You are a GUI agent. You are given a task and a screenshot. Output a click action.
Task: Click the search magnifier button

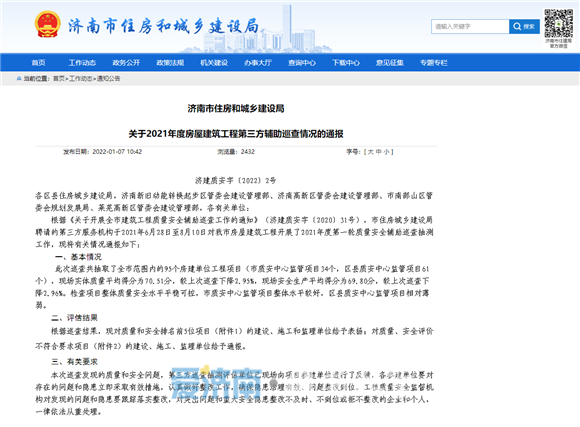click(x=524, y=27)
